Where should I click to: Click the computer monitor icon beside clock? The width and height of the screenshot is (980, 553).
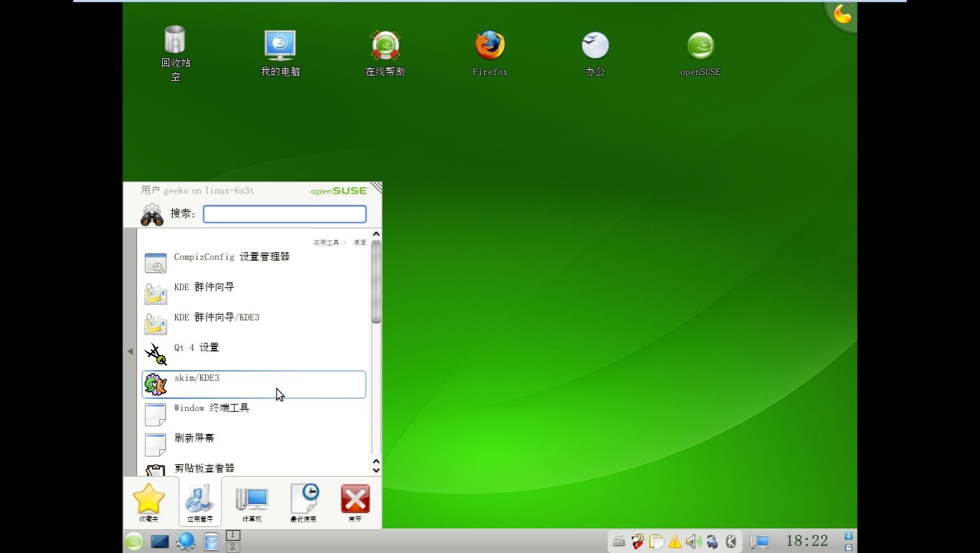759,541
